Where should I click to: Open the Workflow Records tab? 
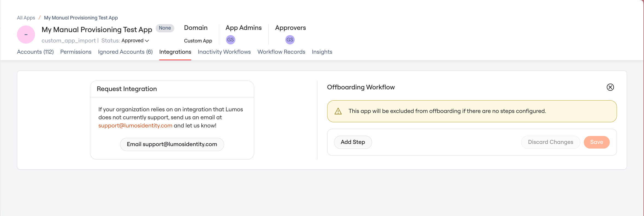(x=281, y=52)
